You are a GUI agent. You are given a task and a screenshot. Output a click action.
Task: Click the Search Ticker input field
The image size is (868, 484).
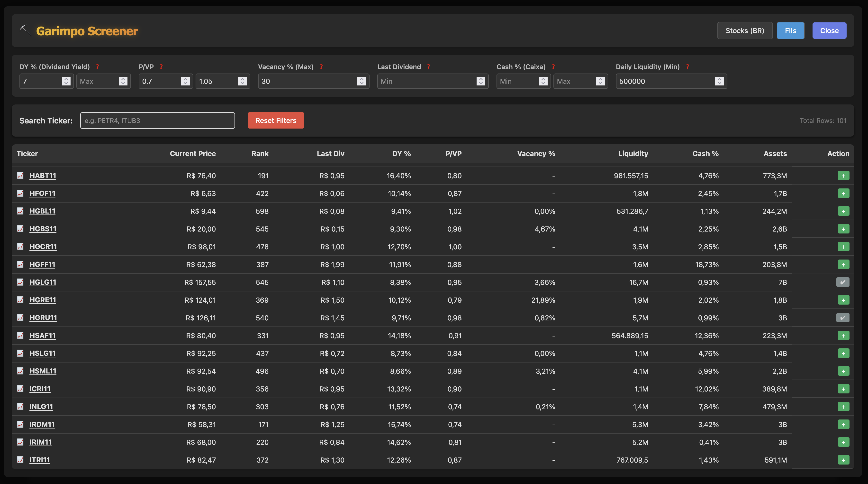[157, 121]
